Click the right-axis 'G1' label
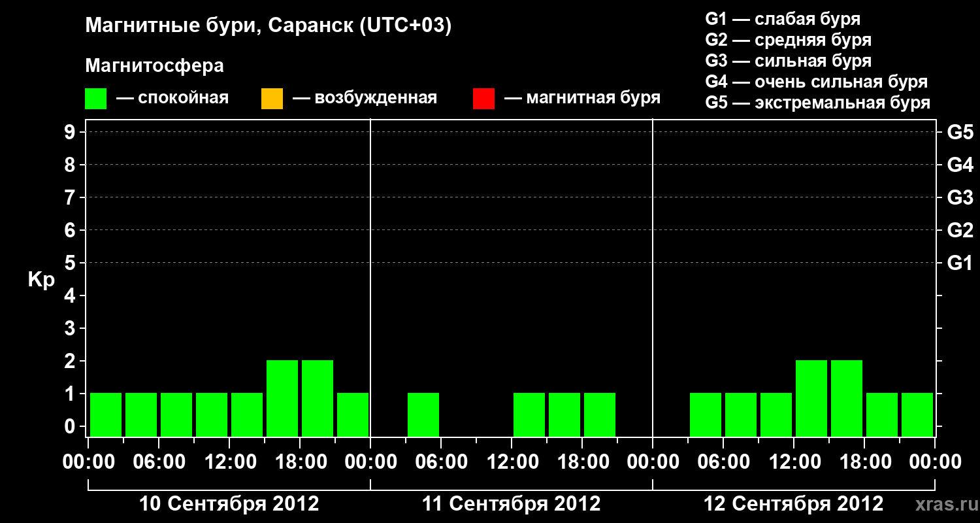The height and width of the screenshot is (523, 980). [960, 263]
